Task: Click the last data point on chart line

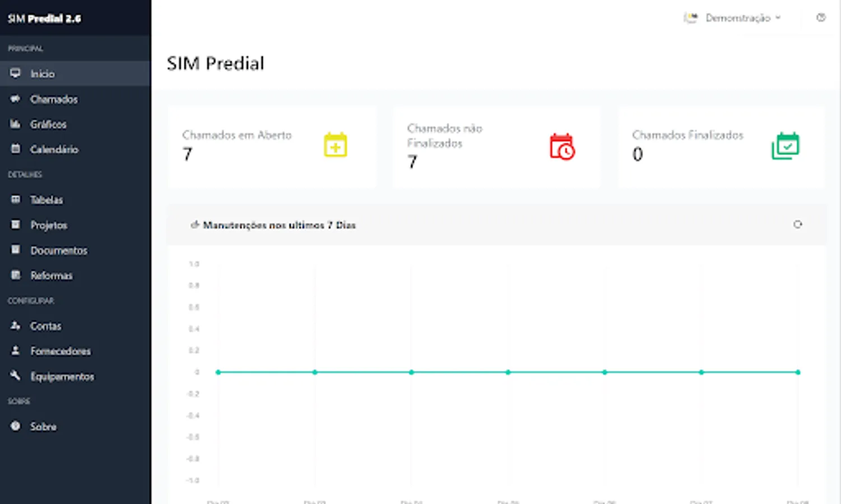Action: pos(798,372)
